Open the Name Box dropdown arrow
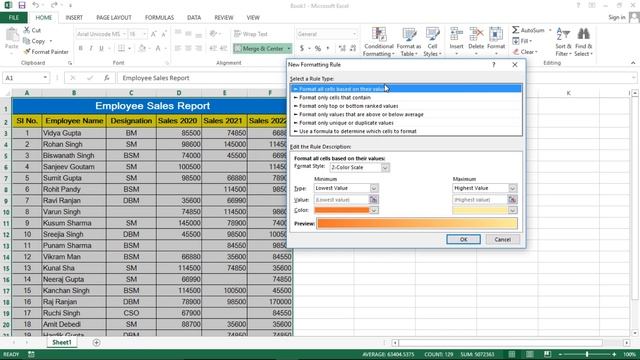Viewport: 640px width, 360px height. (45, 78)
